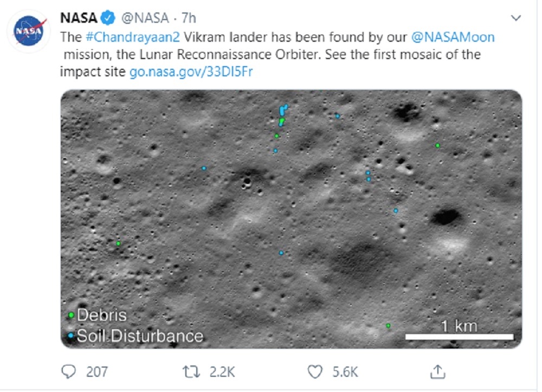Click the 1 km scale bar
This screenshot has height=392, width=542.
point(459,337)
